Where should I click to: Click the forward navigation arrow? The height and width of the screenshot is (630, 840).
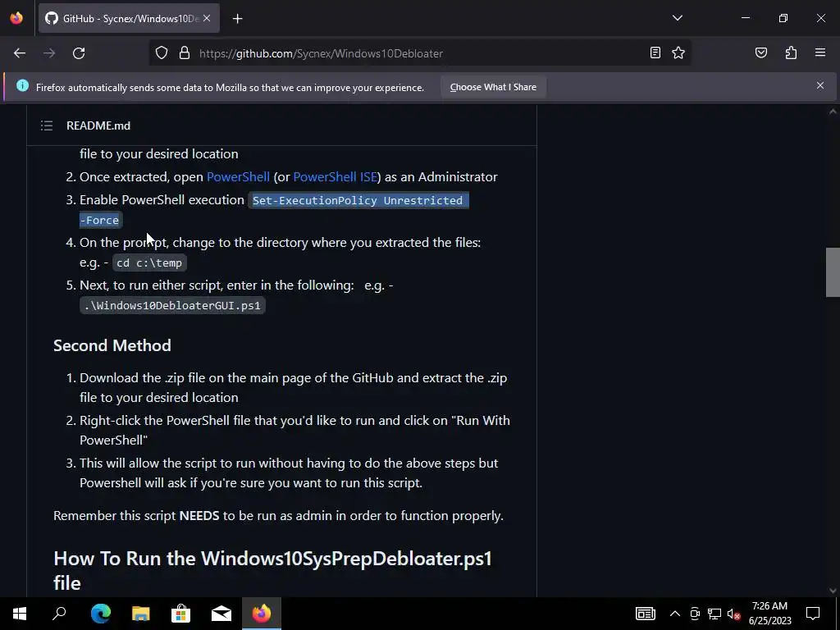click(49, 53)
